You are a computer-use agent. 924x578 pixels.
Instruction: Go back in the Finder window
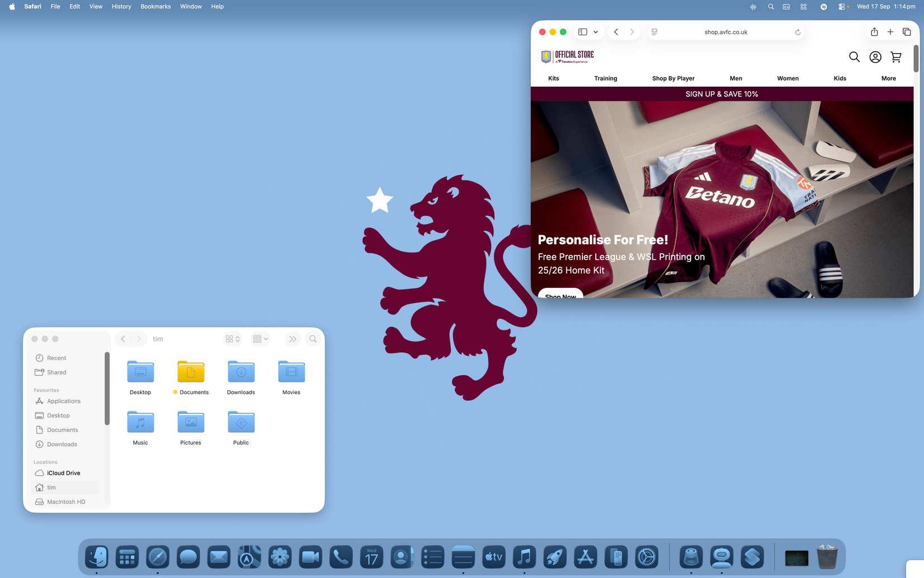[x=123, y=339]
